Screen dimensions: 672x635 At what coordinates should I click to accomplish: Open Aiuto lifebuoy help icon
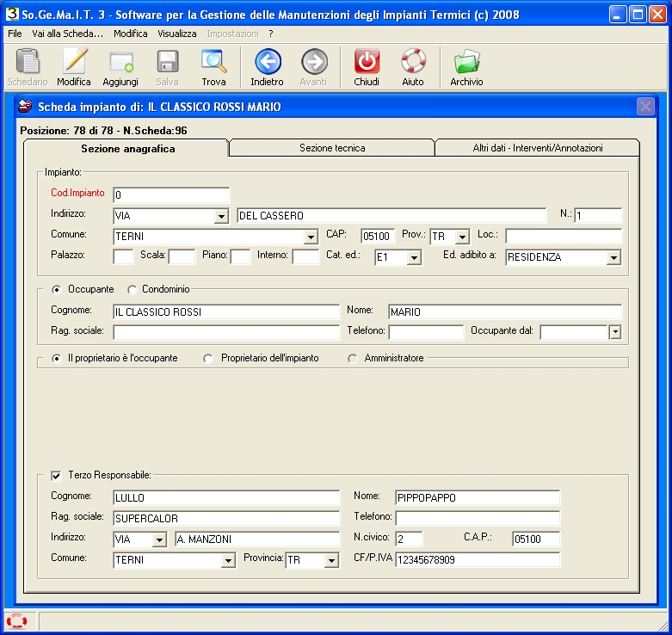[413, 61]
